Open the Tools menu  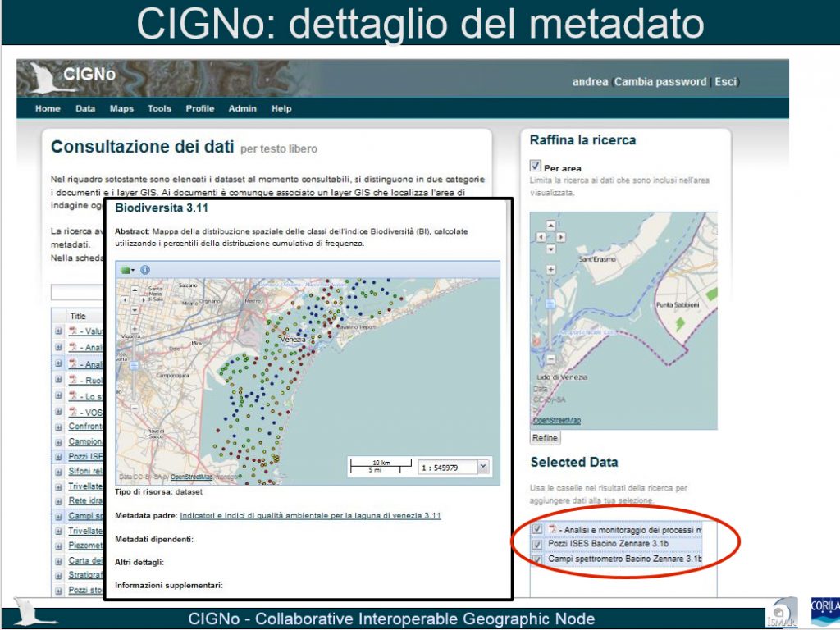159,108
